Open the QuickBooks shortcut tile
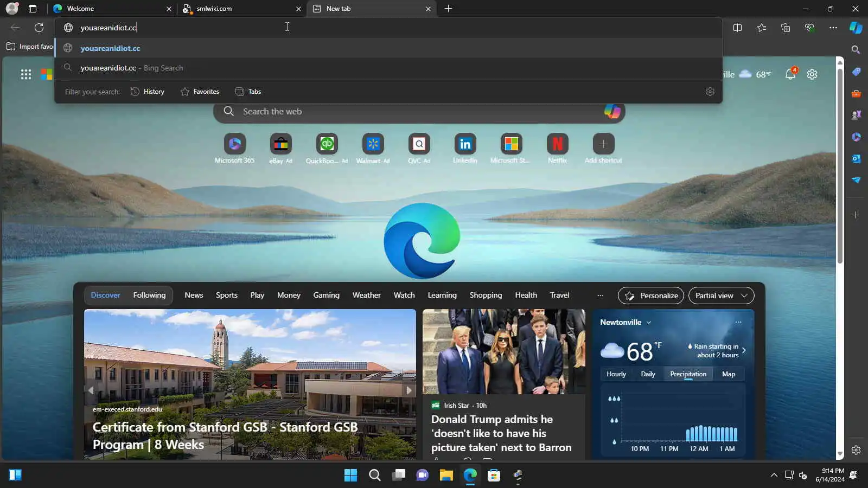868x488 pixels. click(x=327, y=149)
